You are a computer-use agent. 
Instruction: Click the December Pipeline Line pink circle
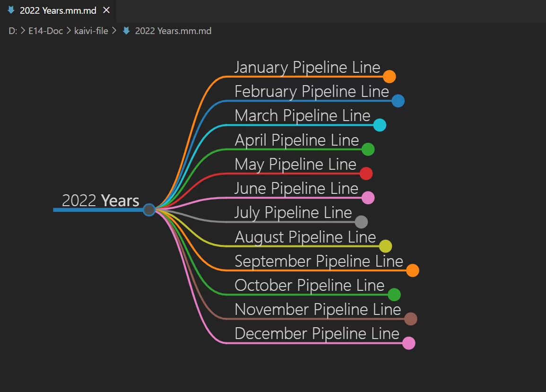(x=408, y=343)
